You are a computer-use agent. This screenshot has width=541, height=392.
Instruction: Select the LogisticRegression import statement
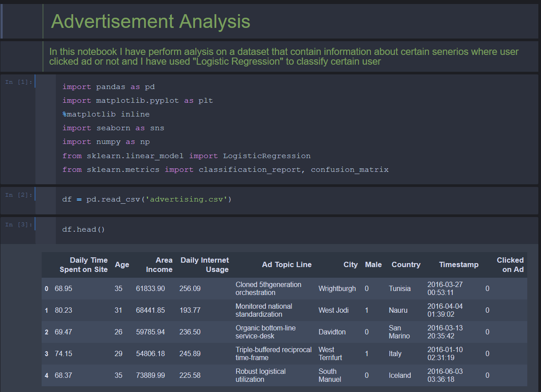point(186,155)
